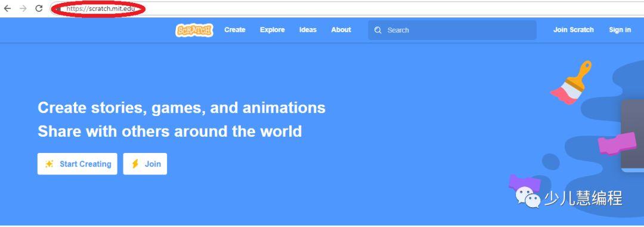
Task: Click the browser address bar URL
Action: [100, 8]
